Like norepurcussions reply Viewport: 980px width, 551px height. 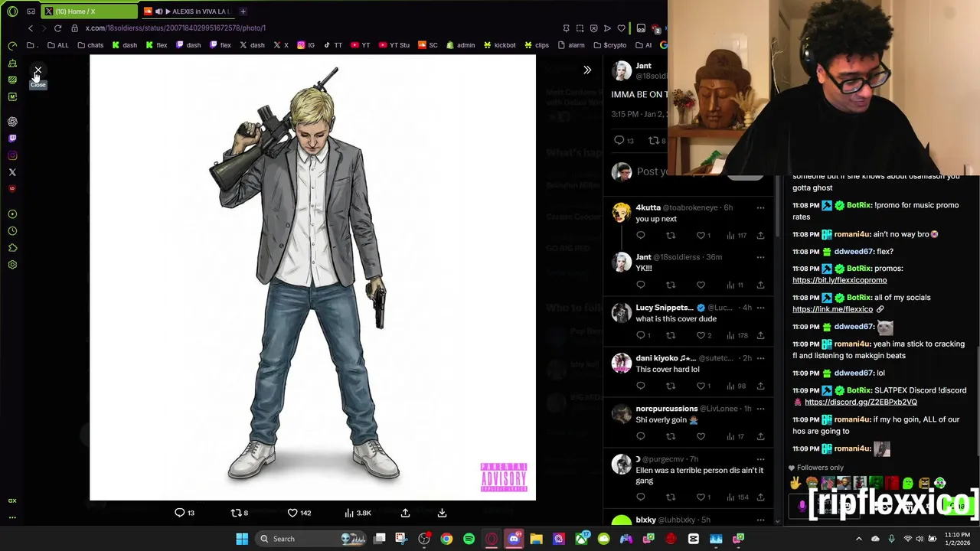701,436
